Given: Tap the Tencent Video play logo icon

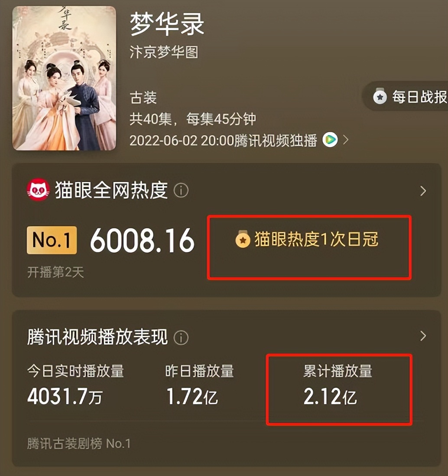Looking at the screenshot, I should (x=330, y=140).
